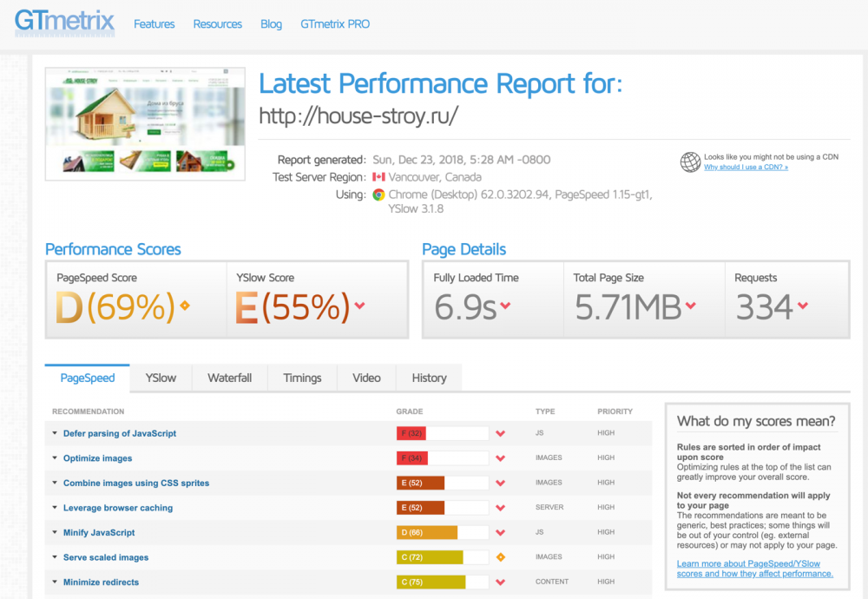Expand the Minimize redirects row triangle
Viewport: 868px width, 599px height.
(55, 582)
